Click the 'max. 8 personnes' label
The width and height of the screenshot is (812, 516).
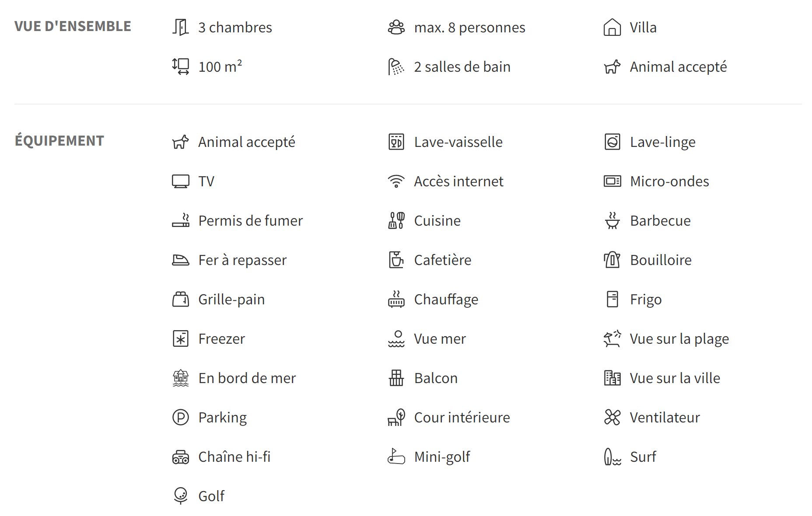coord(469,28)
